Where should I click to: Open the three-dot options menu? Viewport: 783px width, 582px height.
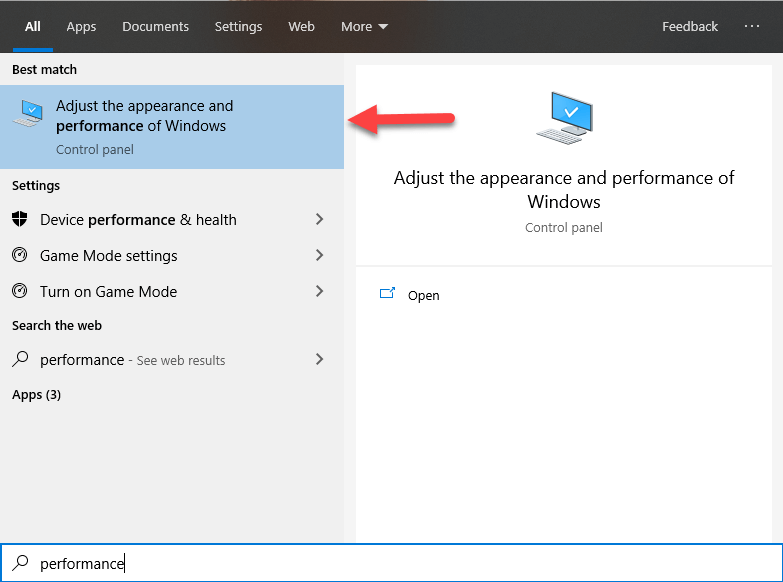pos(752,26)
